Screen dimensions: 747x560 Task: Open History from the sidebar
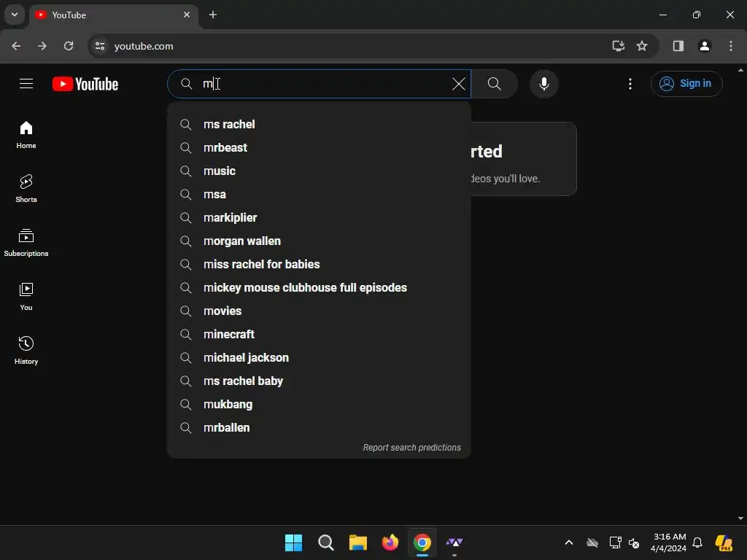[26, 350]
